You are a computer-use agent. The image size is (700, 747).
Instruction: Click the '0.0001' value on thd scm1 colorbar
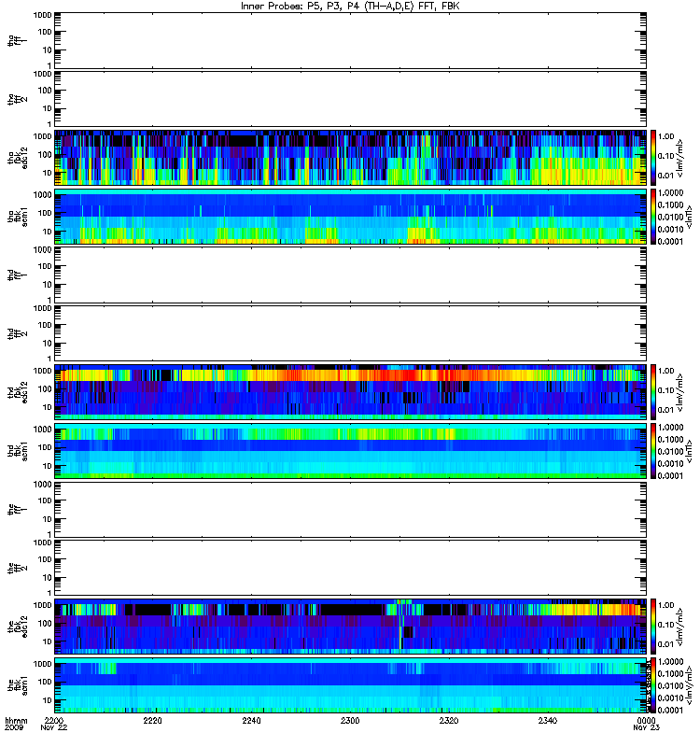[x=670, y=475]
